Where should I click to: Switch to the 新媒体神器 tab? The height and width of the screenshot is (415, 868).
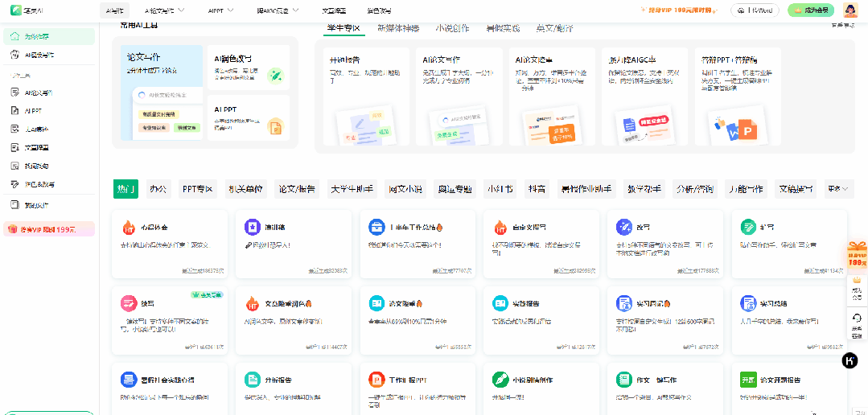398,27
